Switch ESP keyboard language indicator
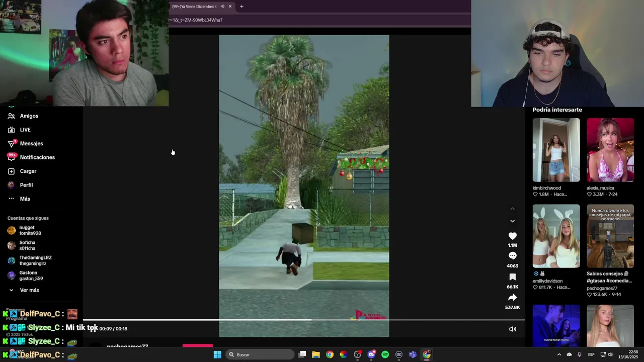644x362 pixels. click(591, 354)
